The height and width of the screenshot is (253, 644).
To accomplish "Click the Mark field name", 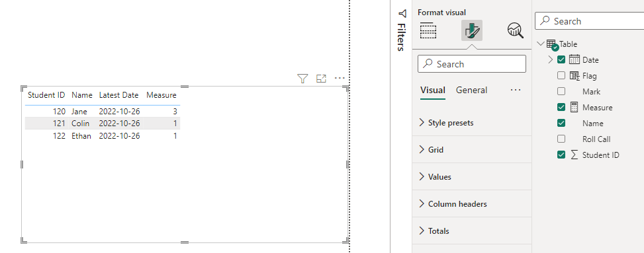I will (591, 91).
